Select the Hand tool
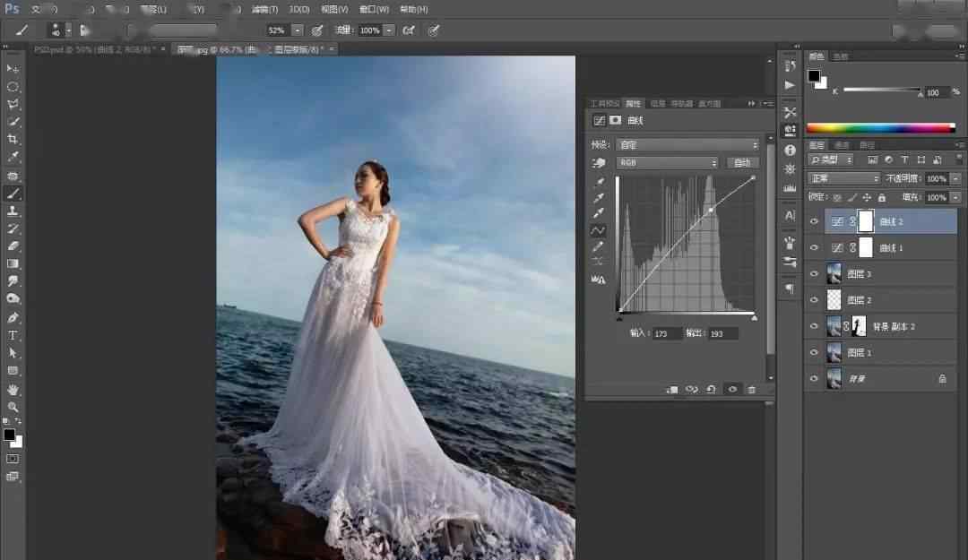Viewport: 968px width, 560px height. [13, 390]
